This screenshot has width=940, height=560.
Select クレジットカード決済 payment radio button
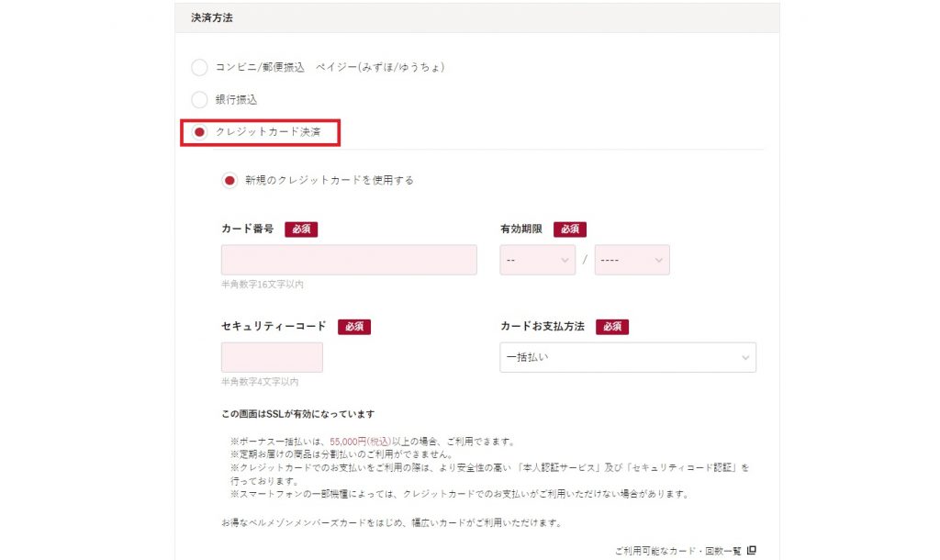pyautogui.click(x=199, y=132)
